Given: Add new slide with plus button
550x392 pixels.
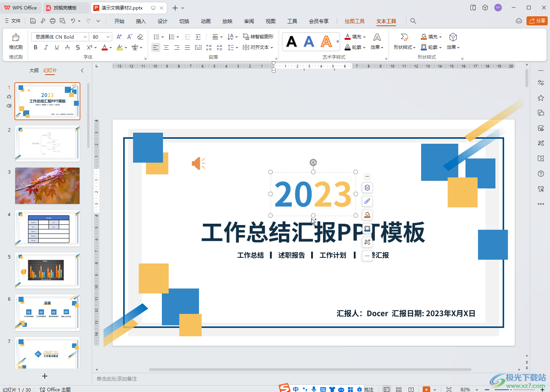Looking at the screenshot, I should coord(45,376).
